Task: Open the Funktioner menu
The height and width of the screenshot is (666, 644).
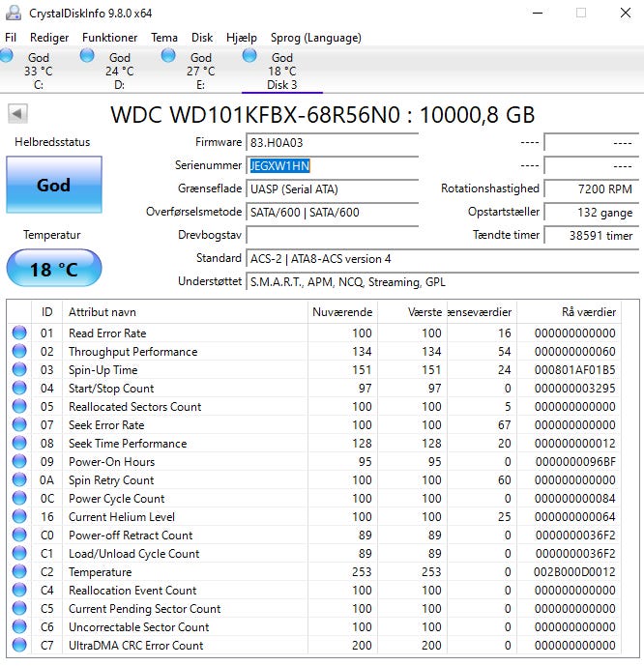Action: point(109,38)
